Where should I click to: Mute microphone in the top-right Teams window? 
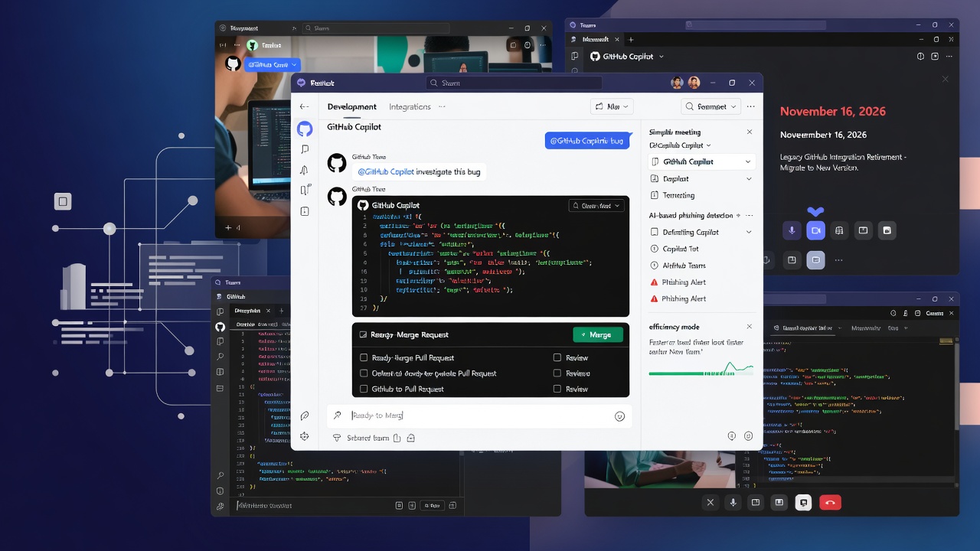[x=792, y=230]
